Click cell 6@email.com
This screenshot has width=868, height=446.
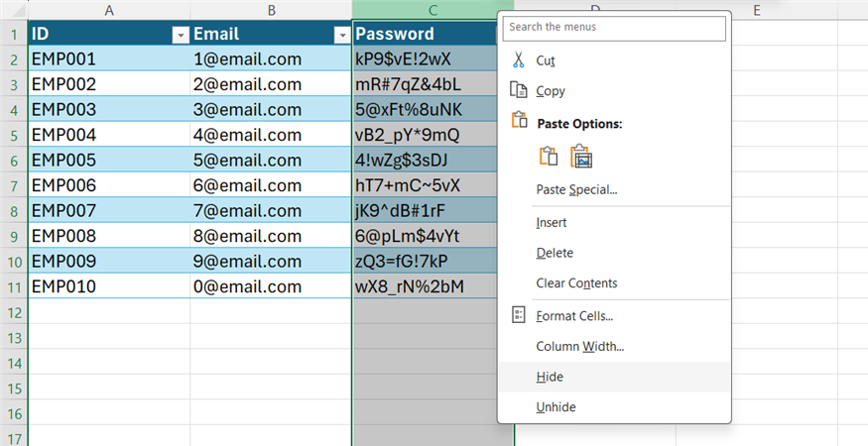[271, 185]
